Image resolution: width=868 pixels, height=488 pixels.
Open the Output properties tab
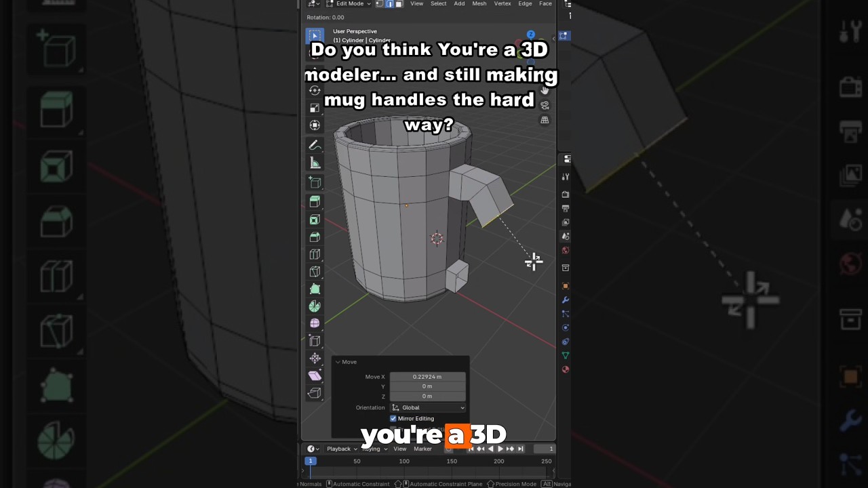[566, 209]
